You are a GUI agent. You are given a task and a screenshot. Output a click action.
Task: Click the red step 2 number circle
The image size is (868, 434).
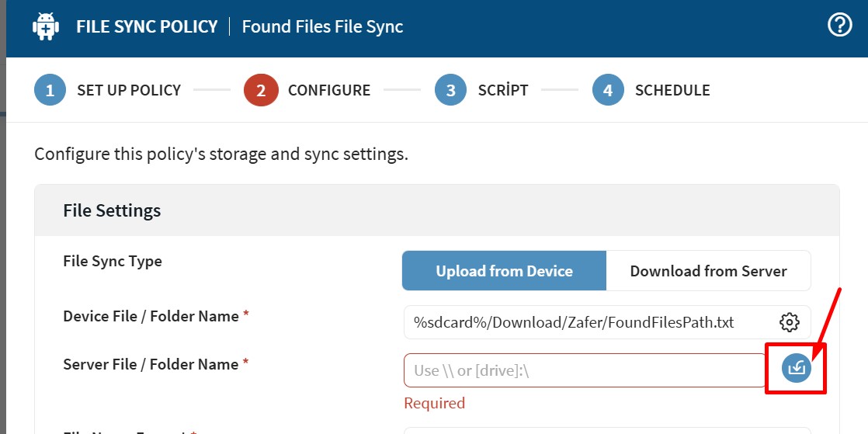tap(260, 90)
